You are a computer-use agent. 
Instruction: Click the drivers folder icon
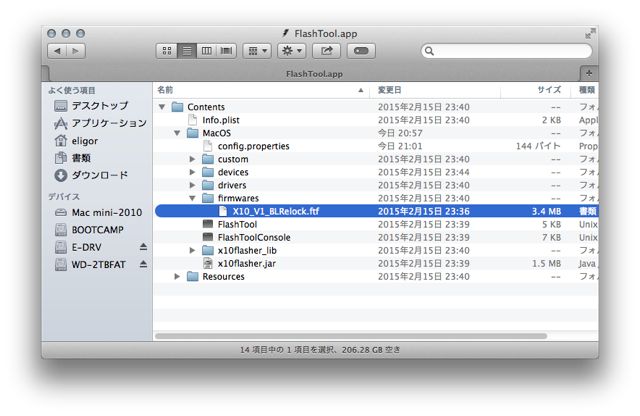click(208, 185)
